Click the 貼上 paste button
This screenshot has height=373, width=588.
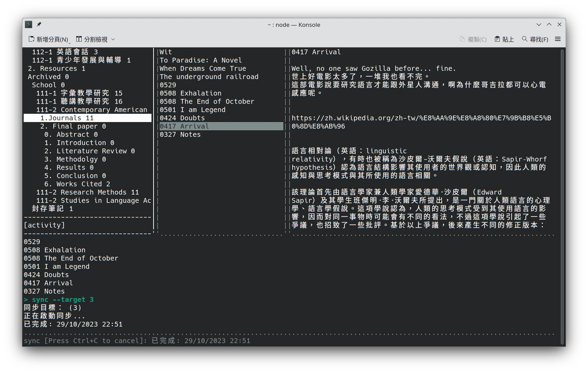click(504, 39)
